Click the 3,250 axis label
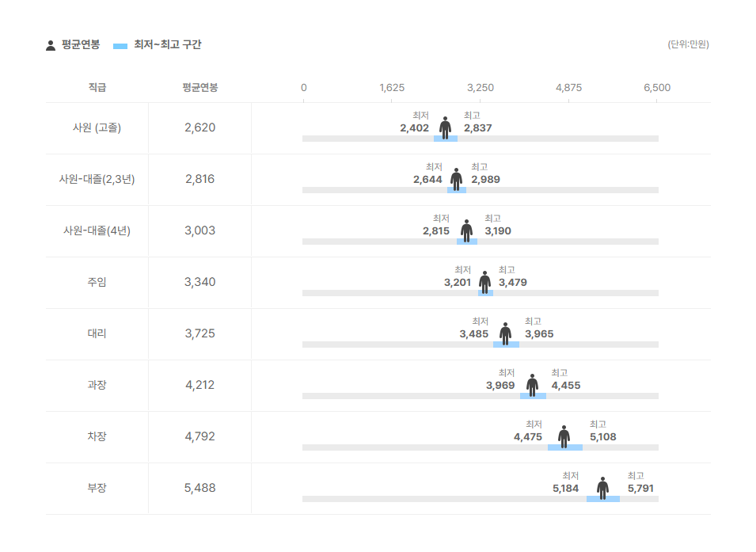Image resolution: width=756 pixels, height=552 pixels. point(481,87)
